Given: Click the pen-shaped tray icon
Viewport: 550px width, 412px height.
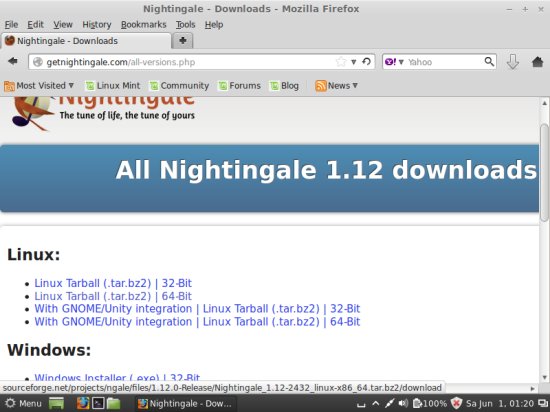Looking at the screenshot, I should pyautogui.click(x=389, y=403).
